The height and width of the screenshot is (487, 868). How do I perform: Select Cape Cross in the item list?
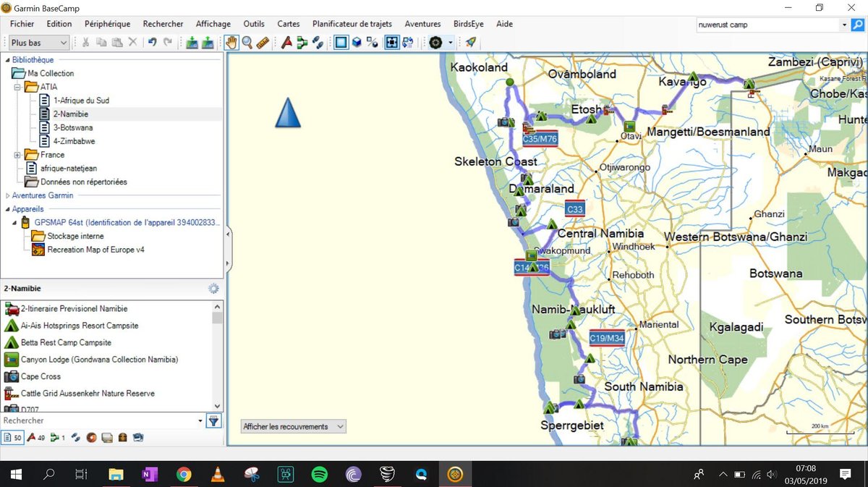pyautogui.click(x=41, y=376)
